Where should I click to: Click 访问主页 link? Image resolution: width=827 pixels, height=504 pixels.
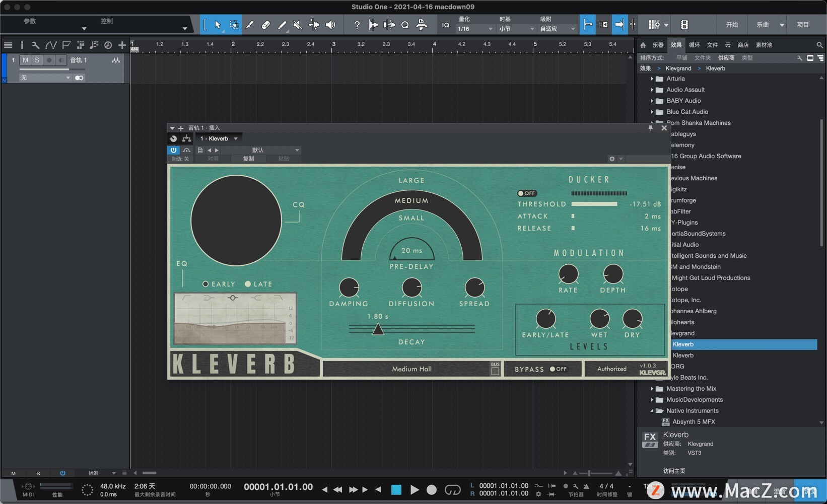click(x=674, y=471)
